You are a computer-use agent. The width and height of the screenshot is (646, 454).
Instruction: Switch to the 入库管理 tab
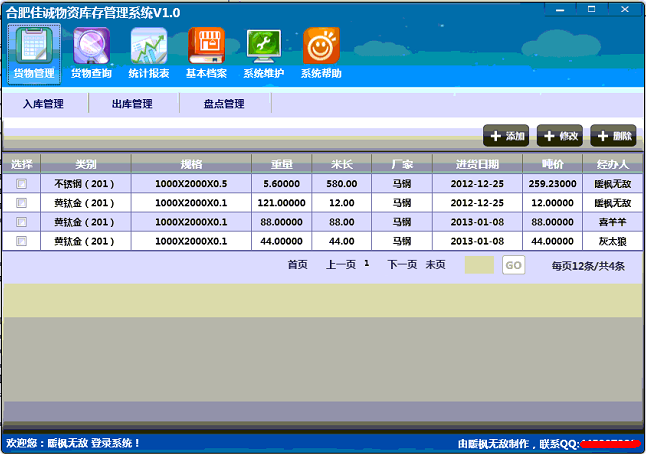pyautogui.click(x=43, y=104)
